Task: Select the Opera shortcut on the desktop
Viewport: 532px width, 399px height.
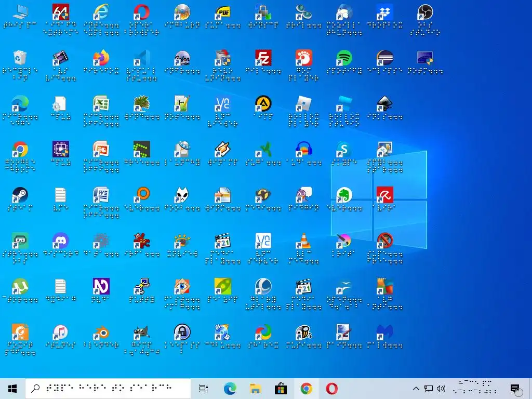Action: point(142,12)
